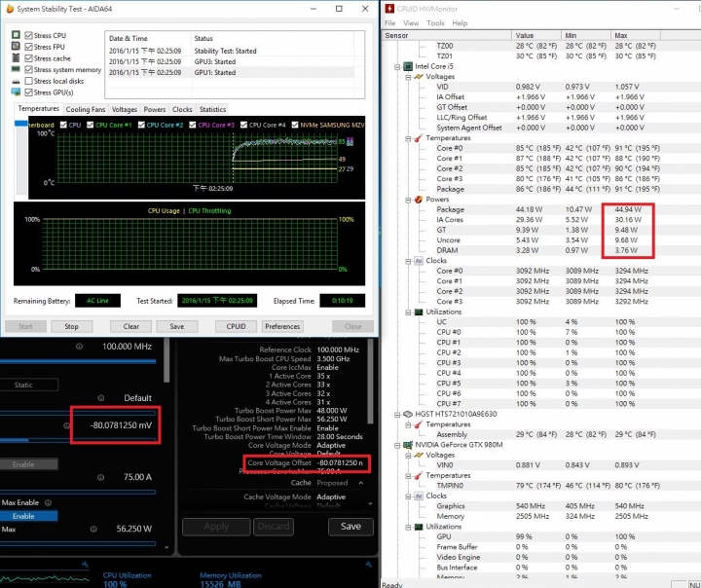Click the Voltages icon under Intel Core i5

[x=419, y=77]
